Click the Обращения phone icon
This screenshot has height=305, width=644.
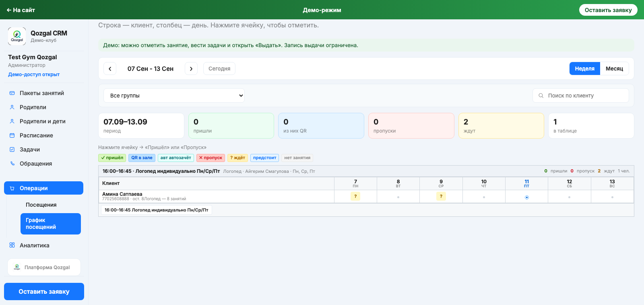pyautogui.click(x=12, y=164)
